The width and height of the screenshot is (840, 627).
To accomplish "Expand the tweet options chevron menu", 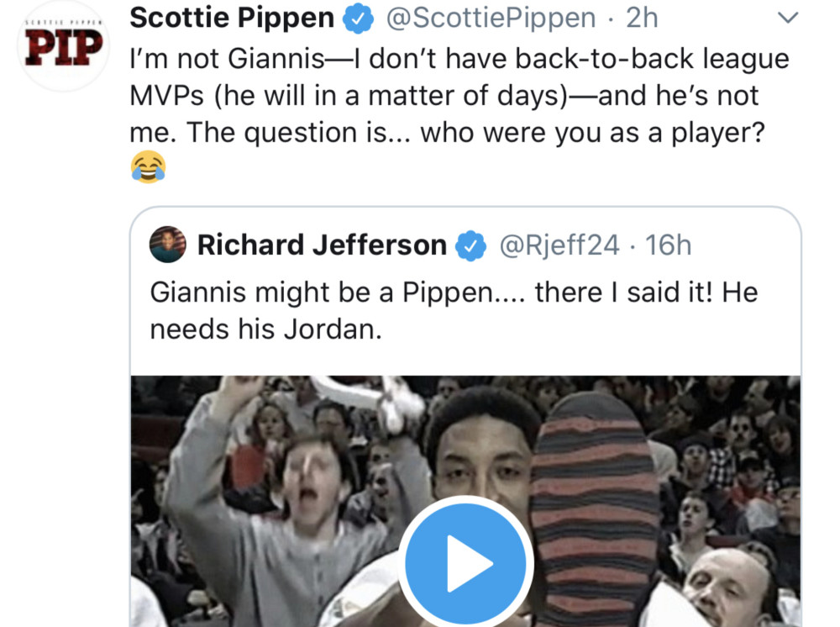I will tap(788, 18).
